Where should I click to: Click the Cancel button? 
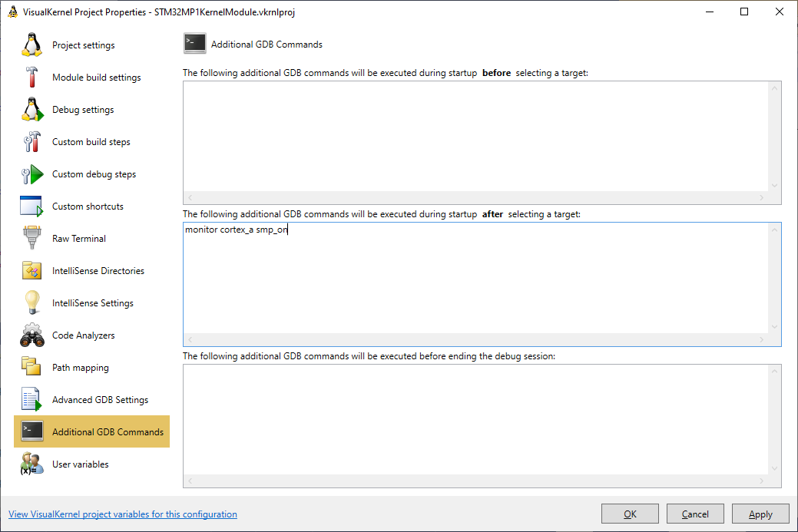[695, 514]
